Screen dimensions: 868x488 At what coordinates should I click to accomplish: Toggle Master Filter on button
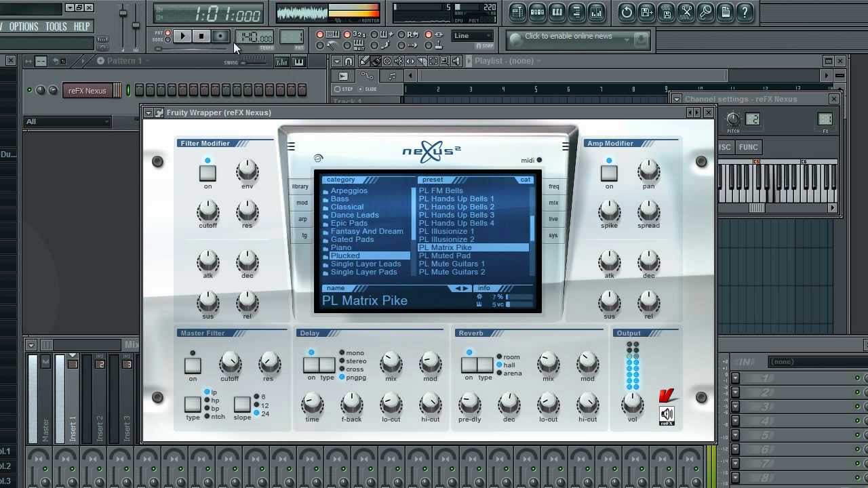(x=193, y=365)
